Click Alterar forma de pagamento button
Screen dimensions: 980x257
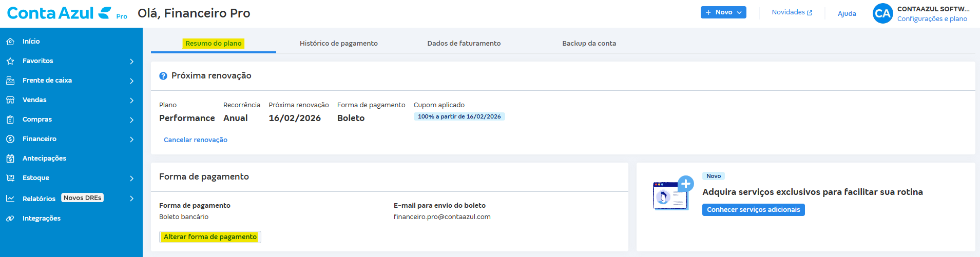point(210,237)
